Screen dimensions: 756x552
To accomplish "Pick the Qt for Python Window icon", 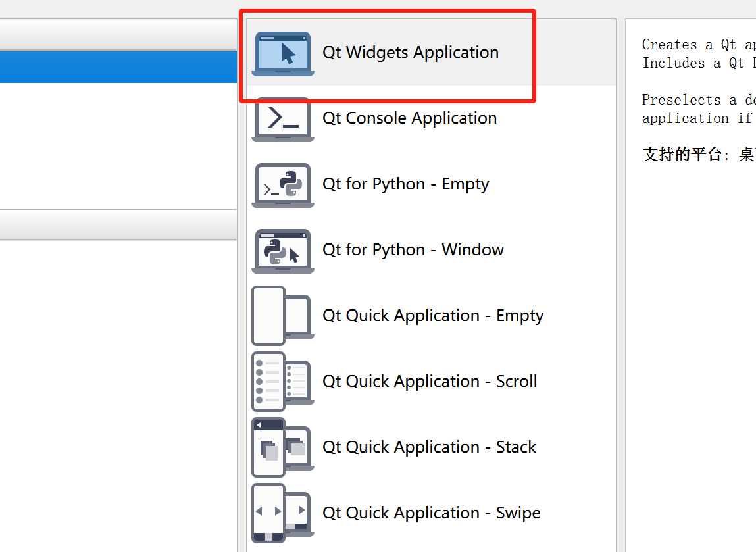I will click(x=282, y=251).
